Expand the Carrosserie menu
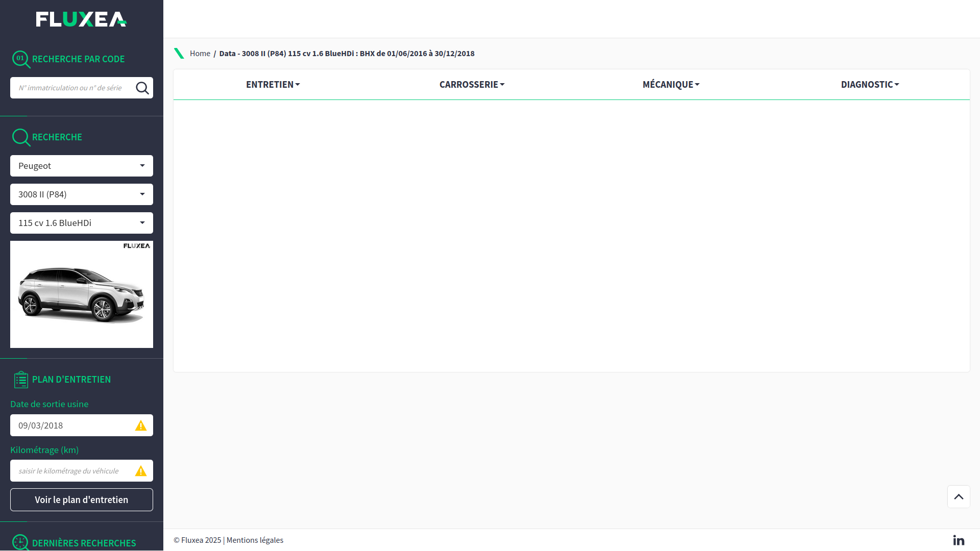 click(472, 85)
